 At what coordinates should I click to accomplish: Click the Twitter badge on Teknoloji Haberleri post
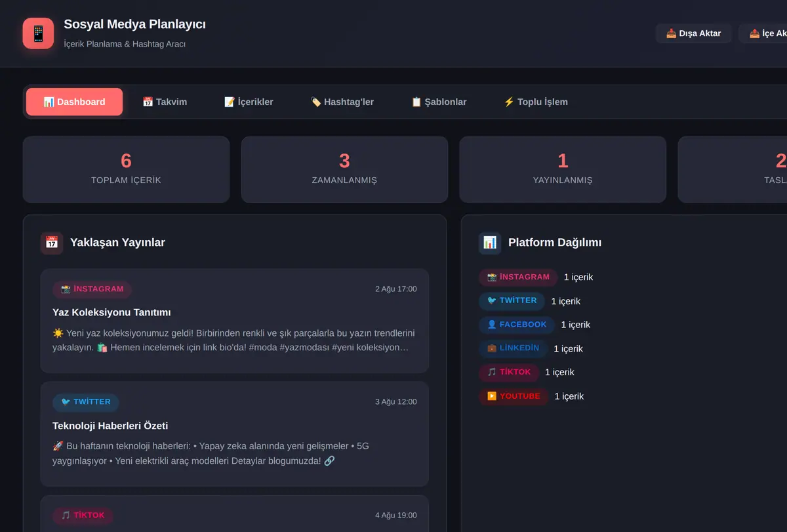click(86, 402)
